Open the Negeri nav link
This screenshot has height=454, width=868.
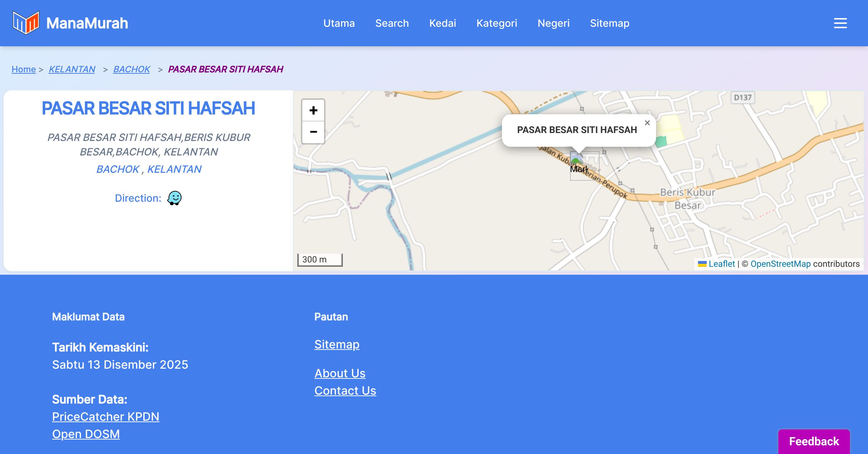coord(553,23)
